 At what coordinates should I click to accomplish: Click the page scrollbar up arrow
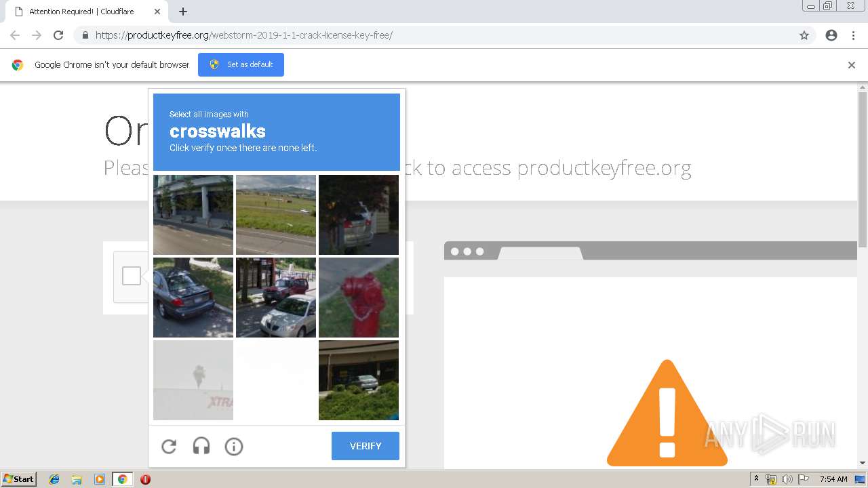(x=863, y=87)
